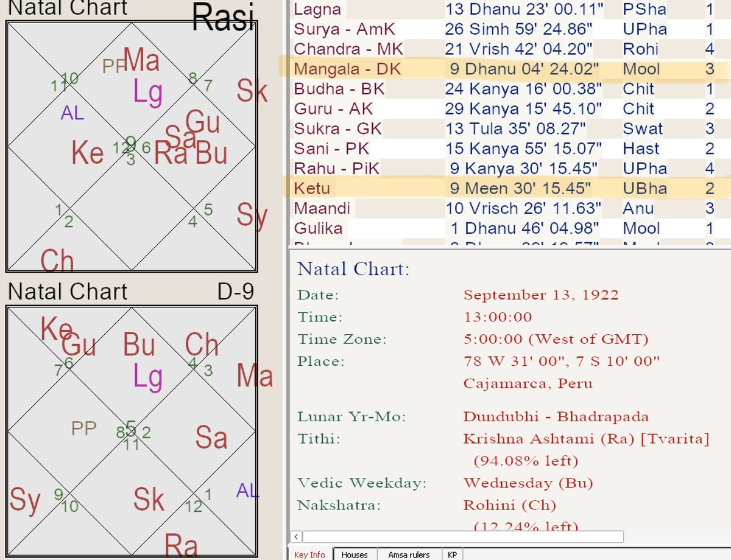Click Sy in the Rasi chart
This screenshot has height=560, width=731.
(252, 216)
